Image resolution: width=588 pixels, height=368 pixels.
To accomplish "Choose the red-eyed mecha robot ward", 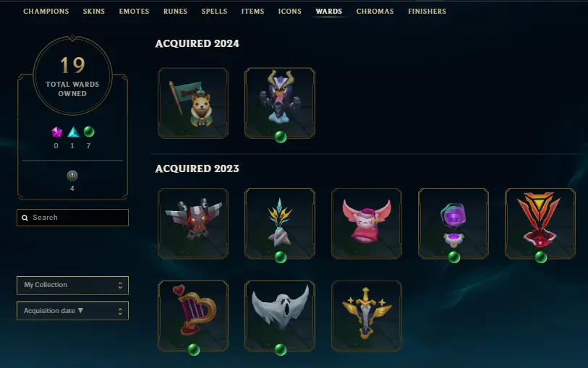I will (x=193, y=223).
